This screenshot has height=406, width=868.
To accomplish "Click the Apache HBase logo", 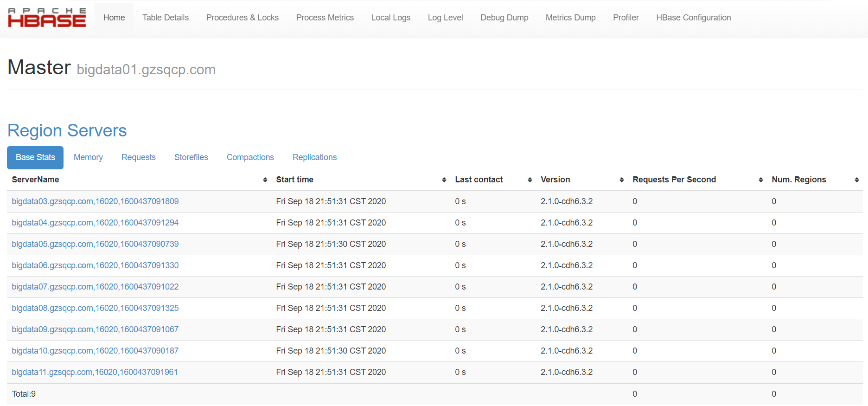I will click(47, 18).
